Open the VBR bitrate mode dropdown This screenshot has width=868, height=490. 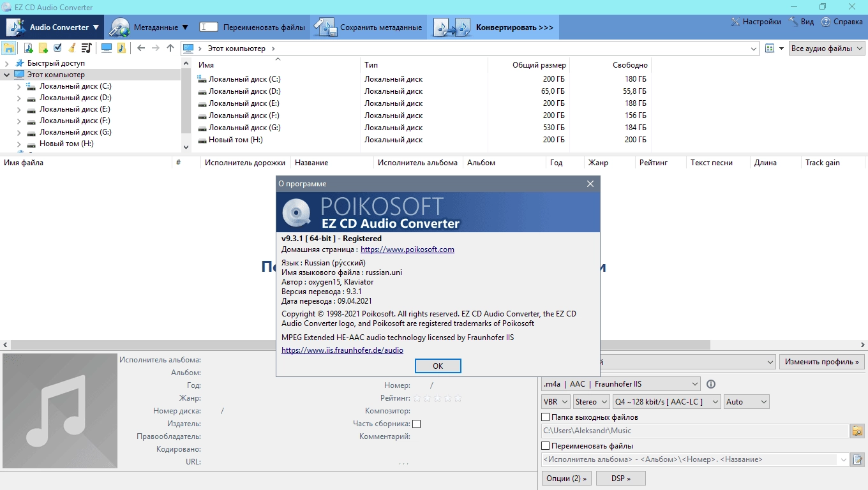coord(555,402)
